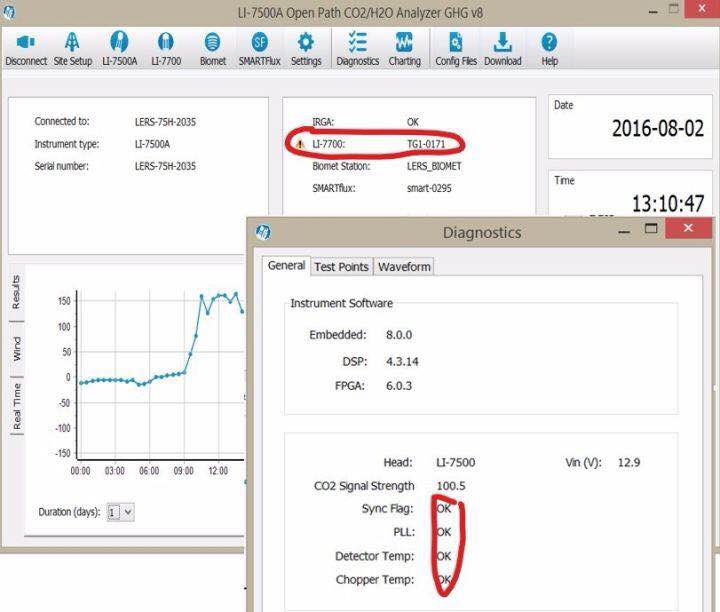Click the Connected to LERS-75H-2035 value
This screenshot has width=720, height=612.
(x=165, y=122)
